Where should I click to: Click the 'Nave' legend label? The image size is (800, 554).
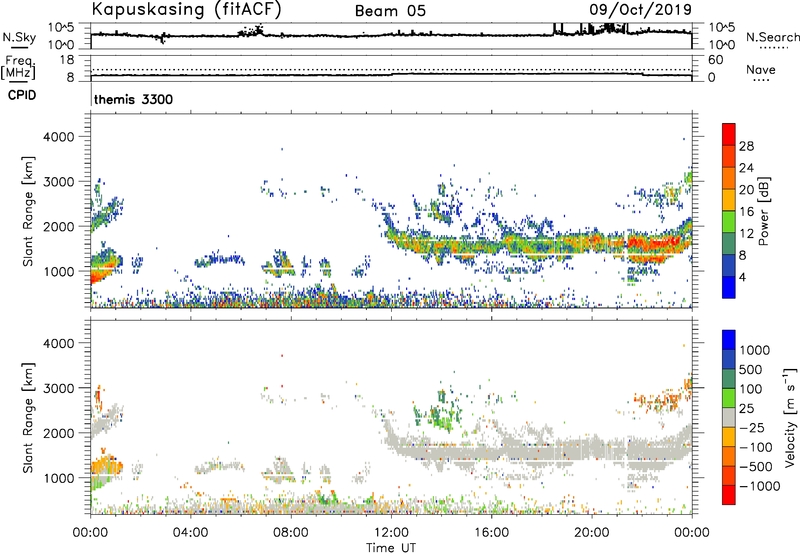pos(761,70)
